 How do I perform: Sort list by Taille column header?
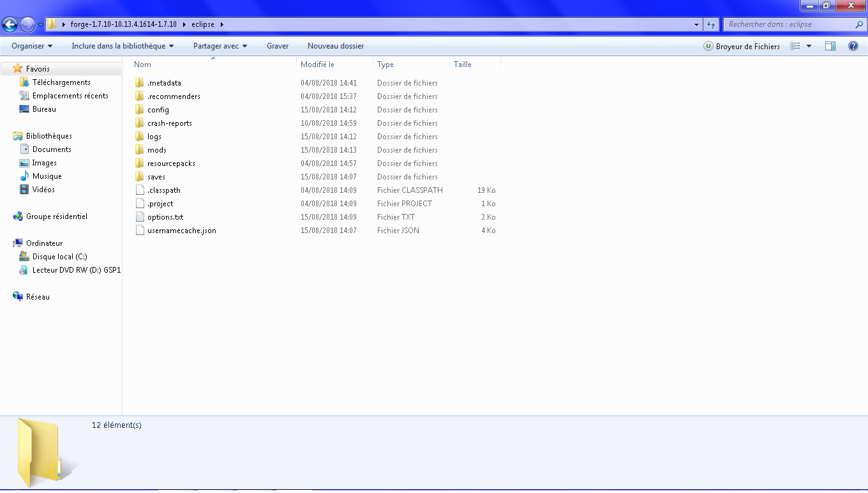[463, 64]
